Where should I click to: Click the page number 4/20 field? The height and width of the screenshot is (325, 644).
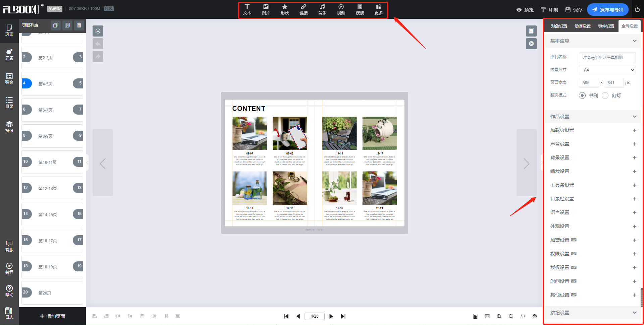tap(315, 316)
